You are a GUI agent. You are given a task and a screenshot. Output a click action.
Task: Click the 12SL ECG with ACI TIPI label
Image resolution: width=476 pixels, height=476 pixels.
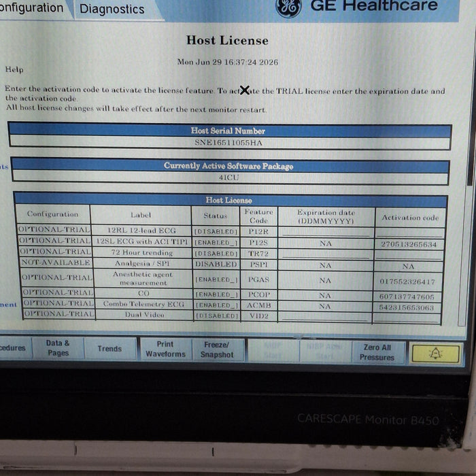pyautogui.click(x=141, y=241)
